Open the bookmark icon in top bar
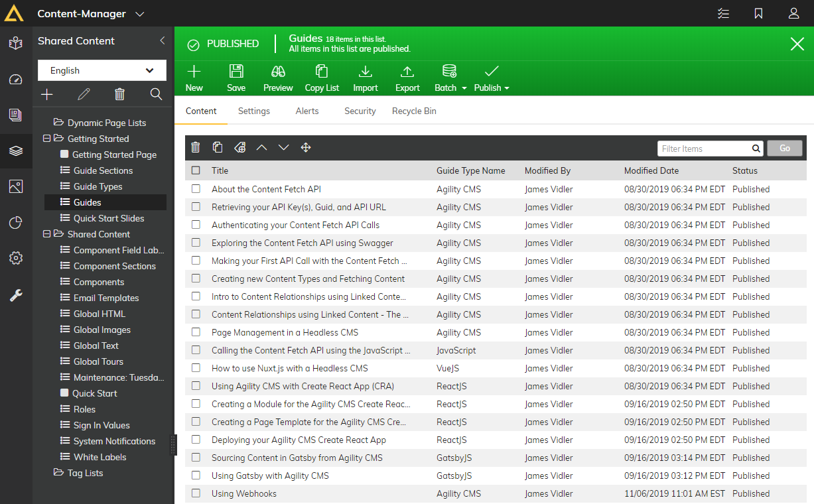 pos(759,13)
